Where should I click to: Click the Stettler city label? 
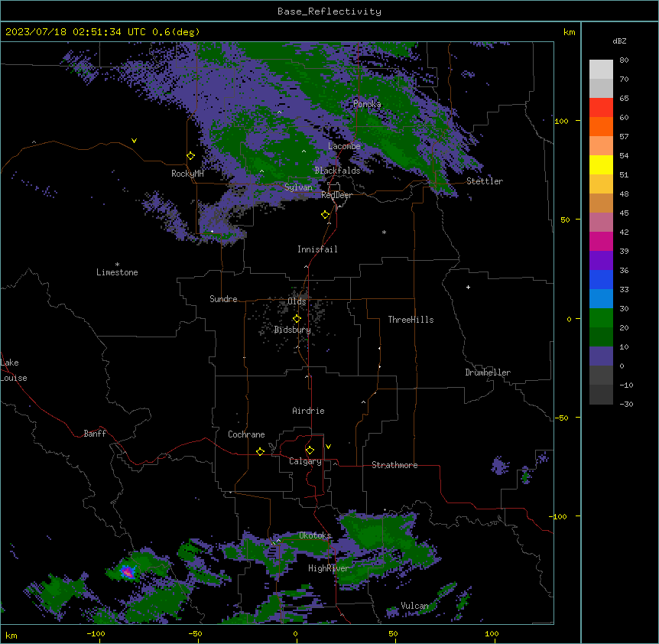485,181
